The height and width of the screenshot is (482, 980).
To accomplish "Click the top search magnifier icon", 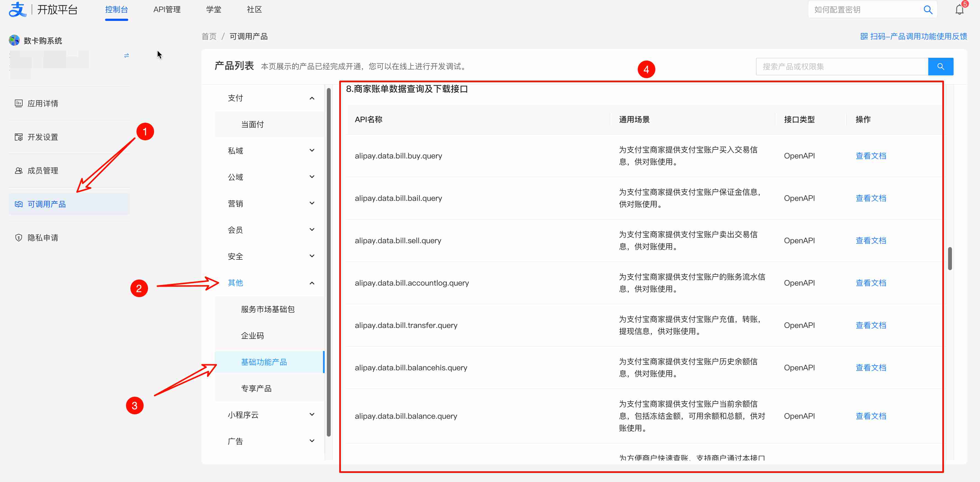I will coord(928,10).
